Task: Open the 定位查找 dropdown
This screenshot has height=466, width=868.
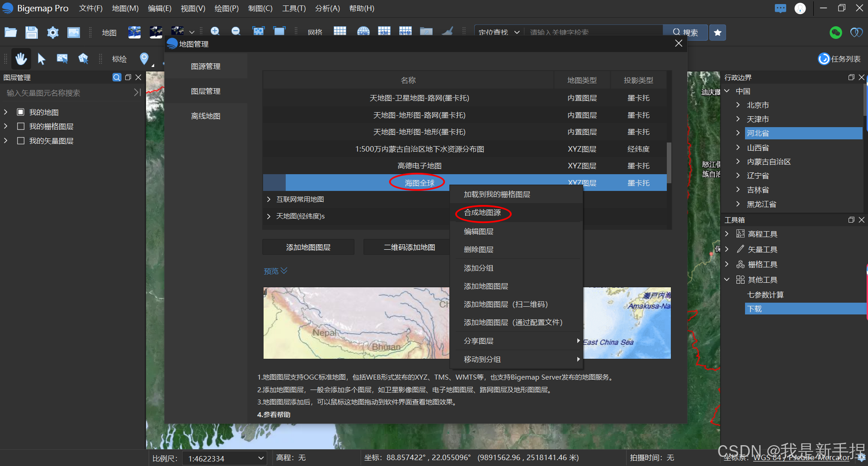Action: coord(499,33)
